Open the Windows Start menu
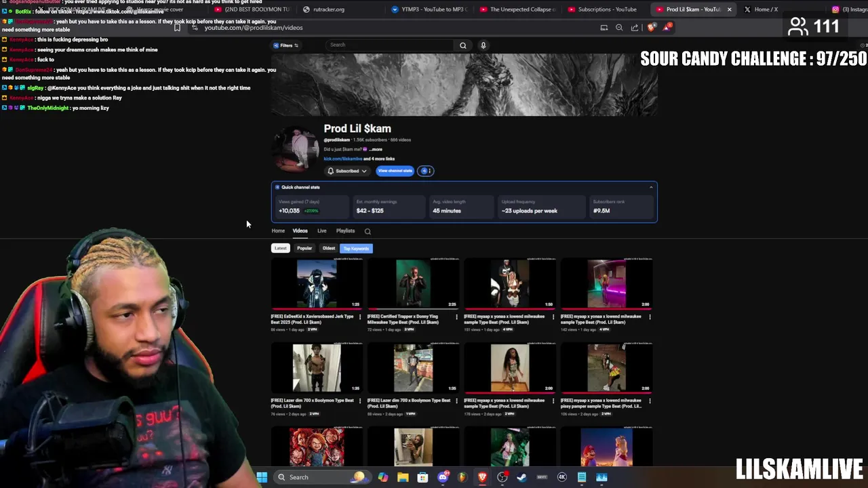 pyautogui.click(x=262, y=477)
